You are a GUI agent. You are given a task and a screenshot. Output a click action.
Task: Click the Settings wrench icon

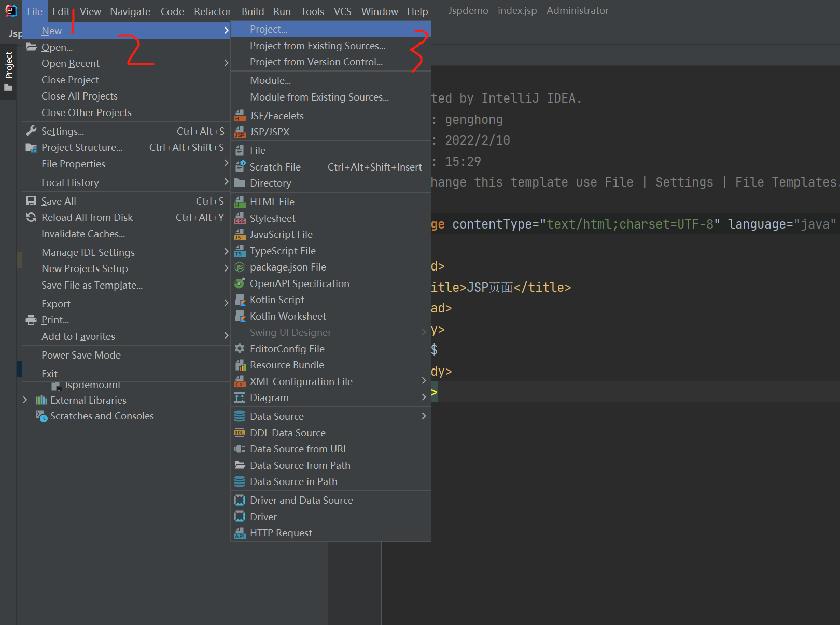point(32,131)
